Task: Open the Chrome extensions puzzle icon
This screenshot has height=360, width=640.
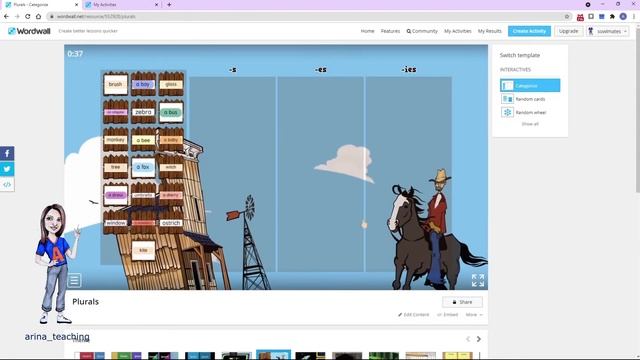Action: (x=612, y=16)
